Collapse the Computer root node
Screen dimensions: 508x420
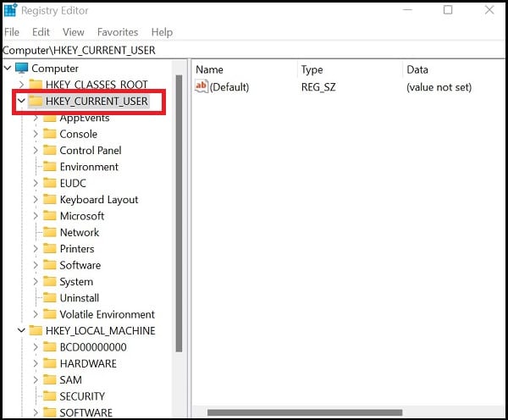click(8, 68)
